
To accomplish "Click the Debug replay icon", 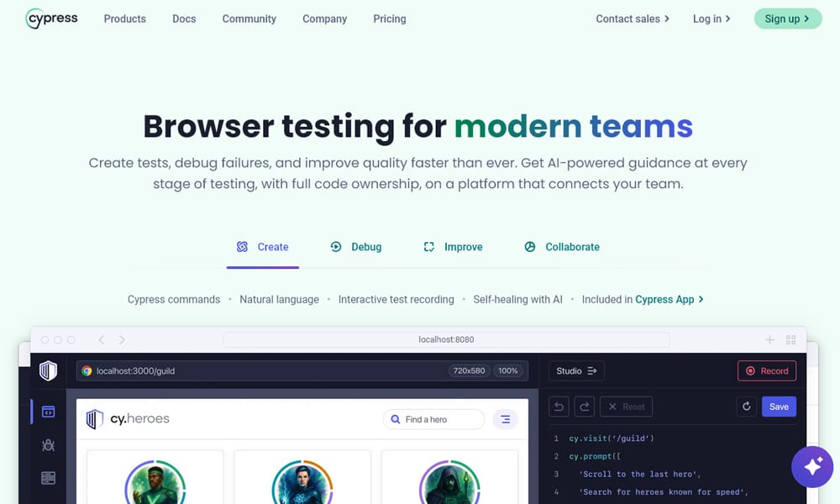I will point(336,246).
